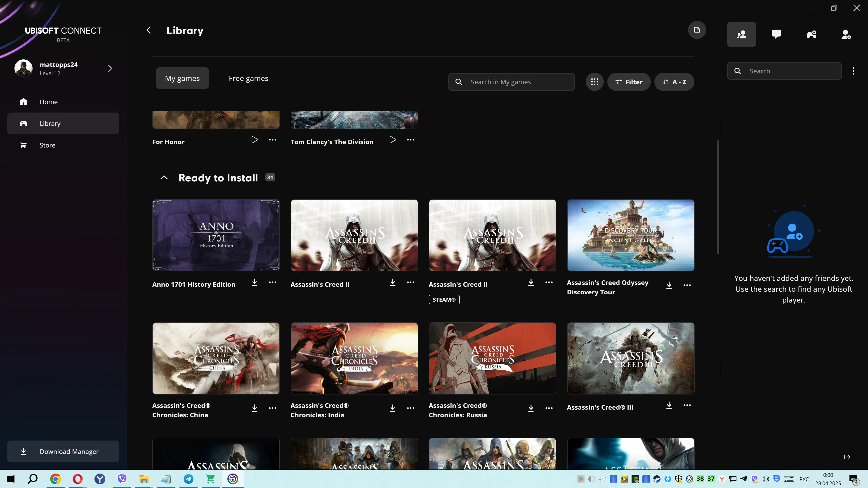Open more options for Assassin's Creed III
The width and height of the screenshot is (868, 488).
(x=687, y=405)
